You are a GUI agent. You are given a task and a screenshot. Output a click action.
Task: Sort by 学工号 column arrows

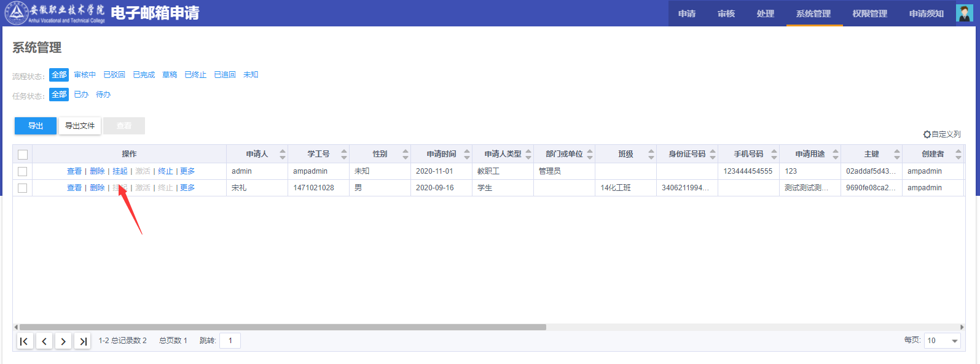point(344,154)
